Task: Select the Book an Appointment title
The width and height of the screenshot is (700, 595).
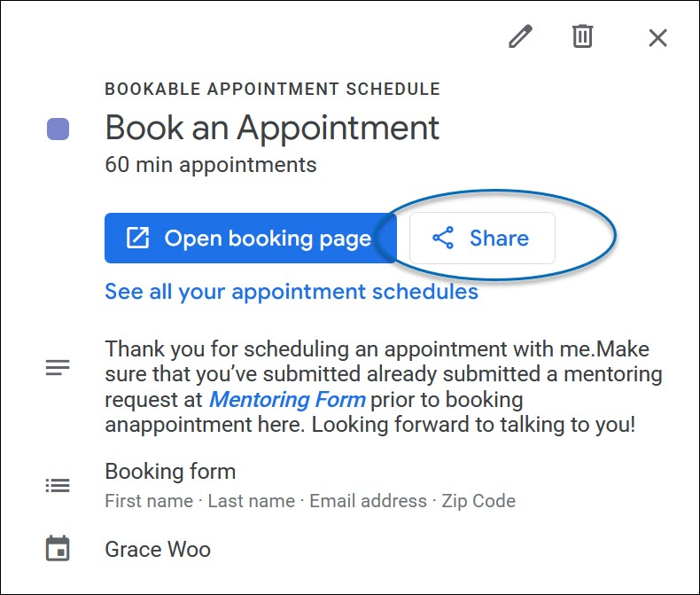Action: [272, 128]
